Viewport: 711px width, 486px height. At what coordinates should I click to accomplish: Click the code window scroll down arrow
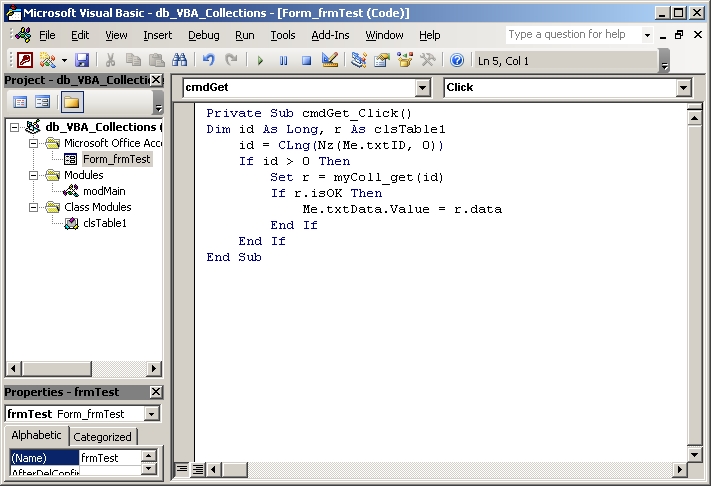694,454
